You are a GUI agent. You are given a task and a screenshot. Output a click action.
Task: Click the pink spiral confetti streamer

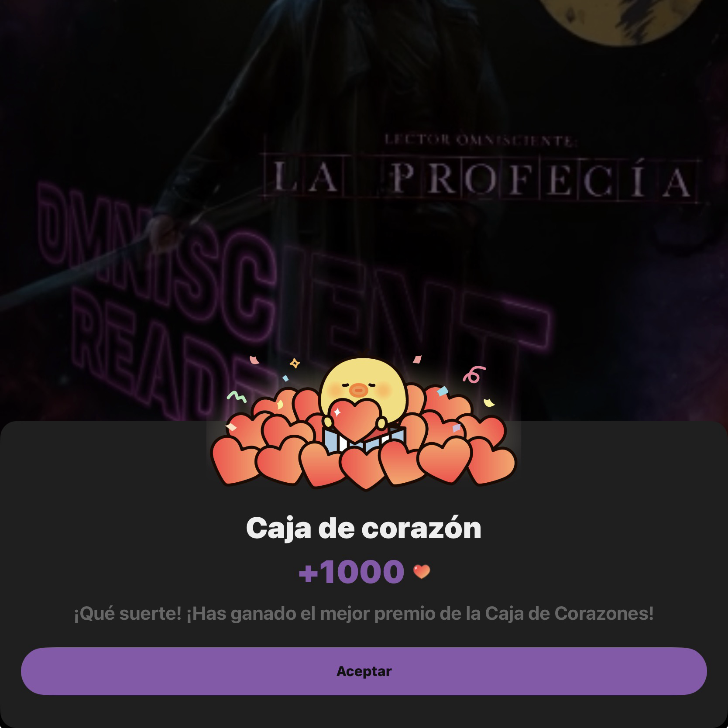pos(474,374)
